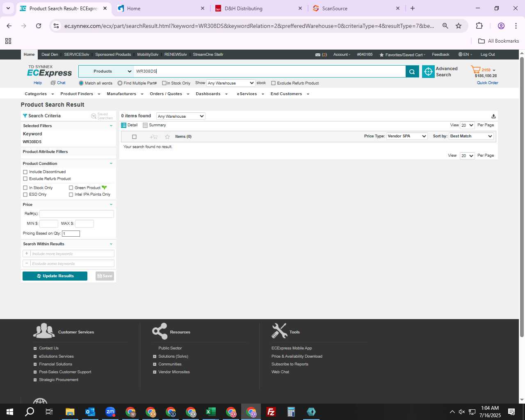The height and width of the screenshot is (420, 525).
Task: Open Price & Availability Download link
Action: point(297,356)
